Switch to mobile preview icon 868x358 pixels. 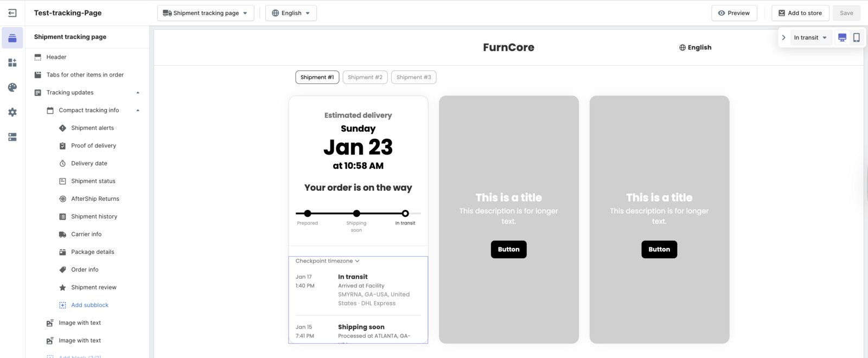[857, 37]
